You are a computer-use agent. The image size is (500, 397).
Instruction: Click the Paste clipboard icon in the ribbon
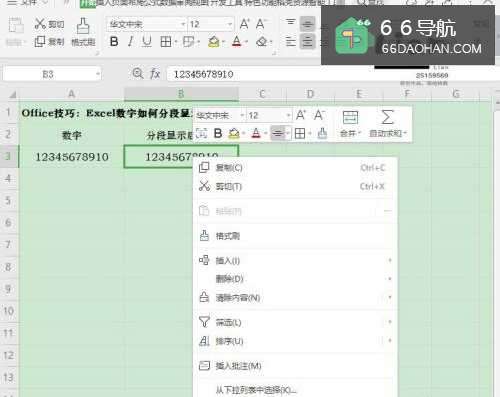(15, 26)
